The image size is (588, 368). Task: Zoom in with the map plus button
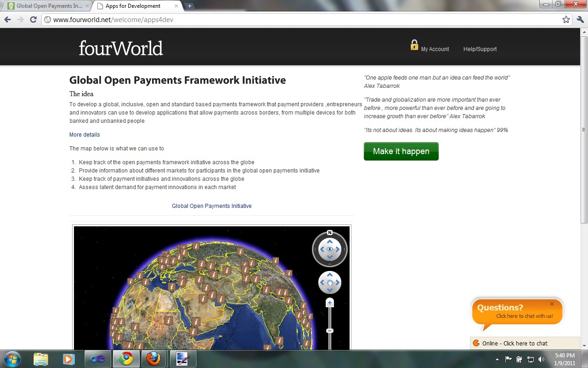coord(330,303)
